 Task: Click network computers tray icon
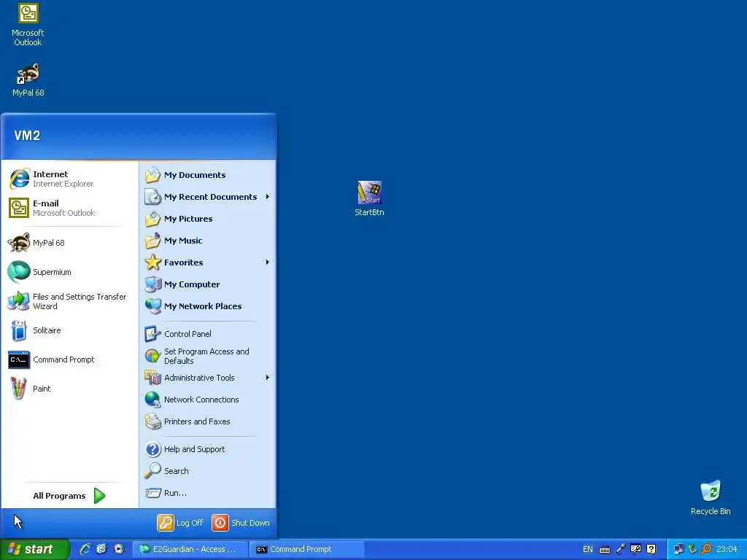tap(678, 549)
